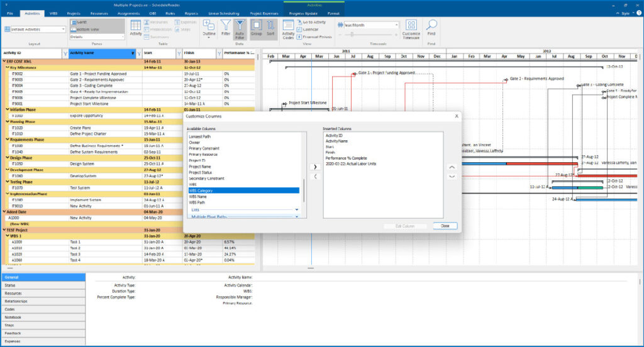This screenshot has width=644, height=347.
Task: Switch to the WBS ribbon tab
Action: click(53, 14)
